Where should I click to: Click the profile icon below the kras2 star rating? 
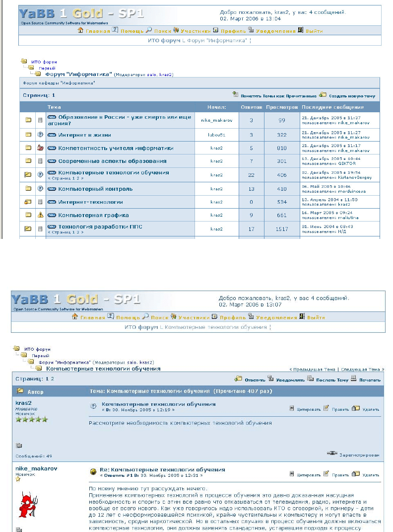pos(19,446)
